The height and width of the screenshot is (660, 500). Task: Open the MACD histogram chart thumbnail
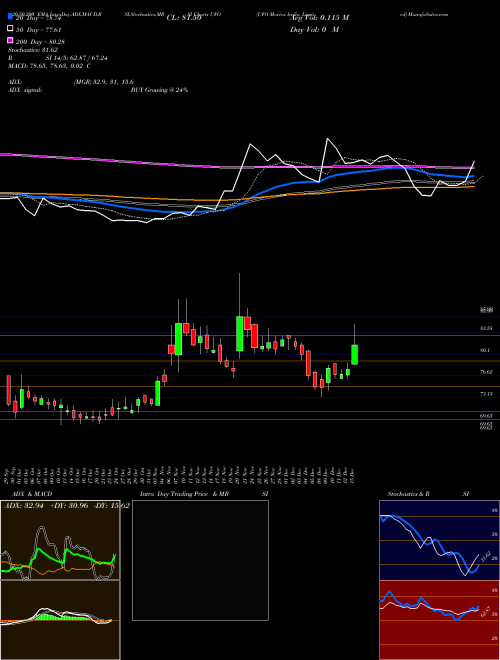click(x=60, y=620)
